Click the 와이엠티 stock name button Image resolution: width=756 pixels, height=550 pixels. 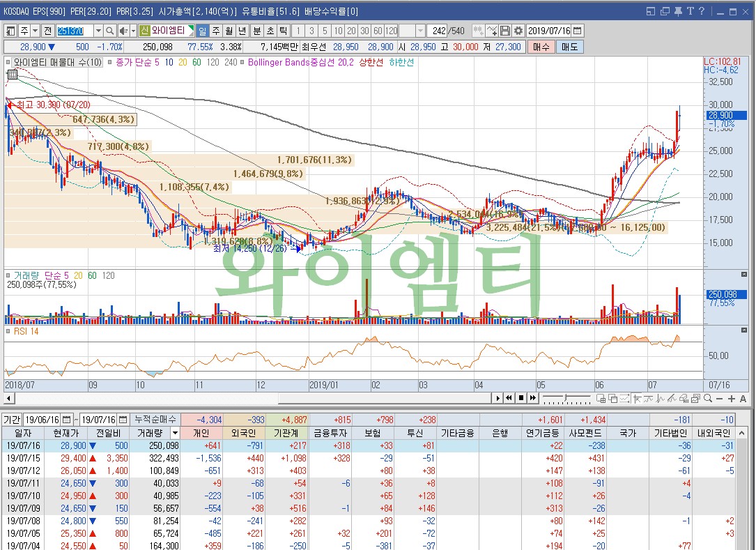coord(168,31)
